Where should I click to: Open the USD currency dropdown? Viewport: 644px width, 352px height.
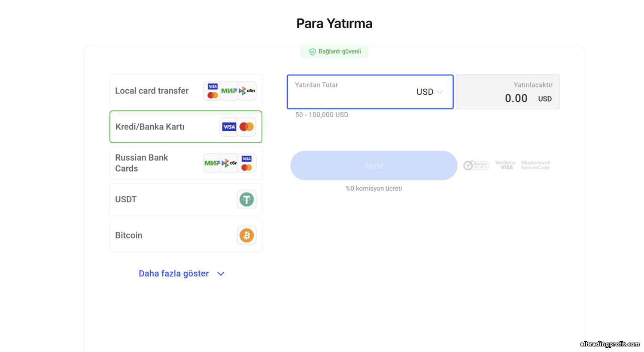(429, 92)
